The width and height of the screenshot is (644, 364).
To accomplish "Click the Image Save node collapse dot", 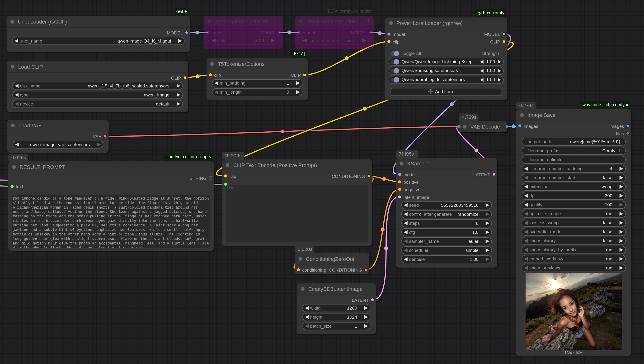I will coord(522,115).
